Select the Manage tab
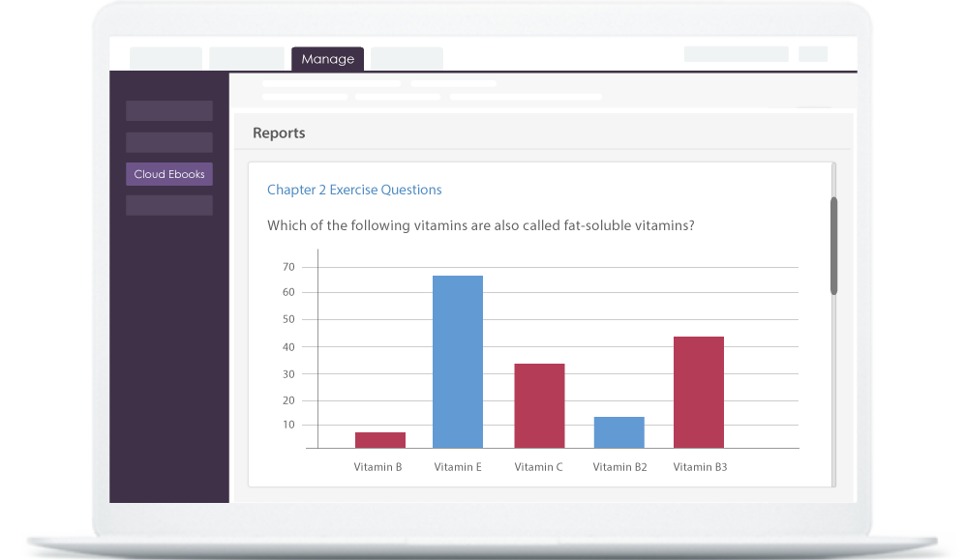The height and width of the screenshot is (560, 965). click(327, 58)
